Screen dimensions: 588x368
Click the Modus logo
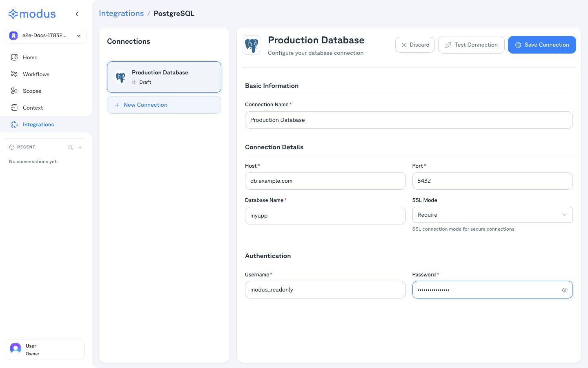click(32, 14)
